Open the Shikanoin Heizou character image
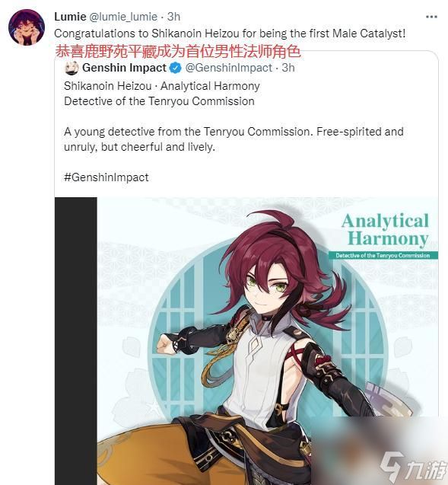Image resolution: width=448 pixels, height=485 pixels. point(268,341)
